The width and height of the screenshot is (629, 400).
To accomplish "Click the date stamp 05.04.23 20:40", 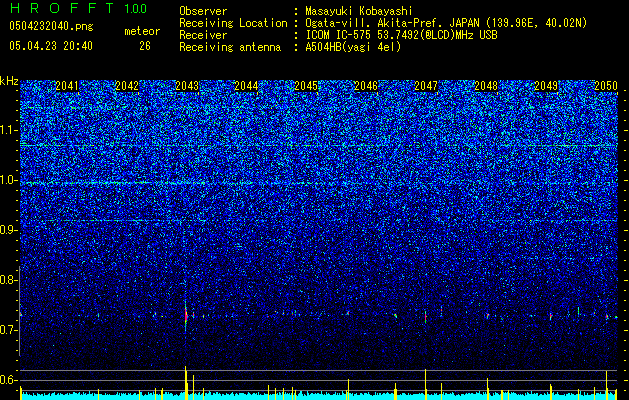I will tap(51, 46).
